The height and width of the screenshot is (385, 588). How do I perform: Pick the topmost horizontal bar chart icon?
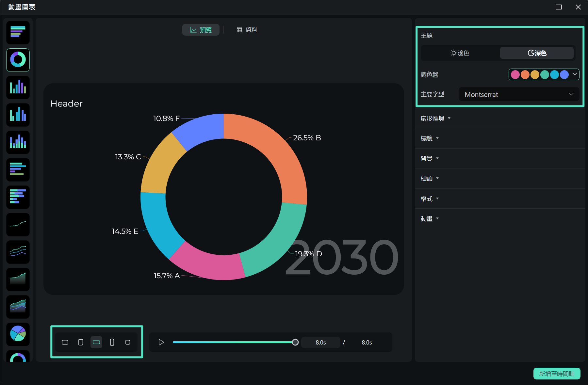point(18,33)
